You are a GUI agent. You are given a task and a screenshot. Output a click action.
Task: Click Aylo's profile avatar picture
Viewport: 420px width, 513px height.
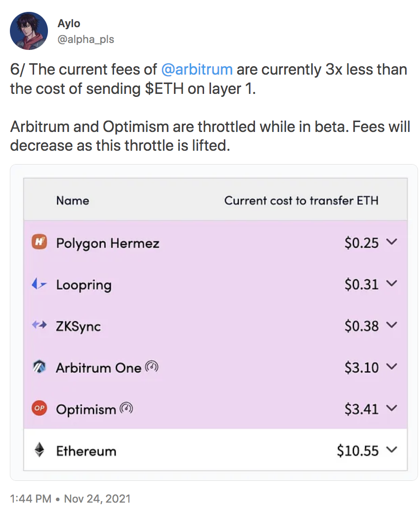click(x=29, y=31)
